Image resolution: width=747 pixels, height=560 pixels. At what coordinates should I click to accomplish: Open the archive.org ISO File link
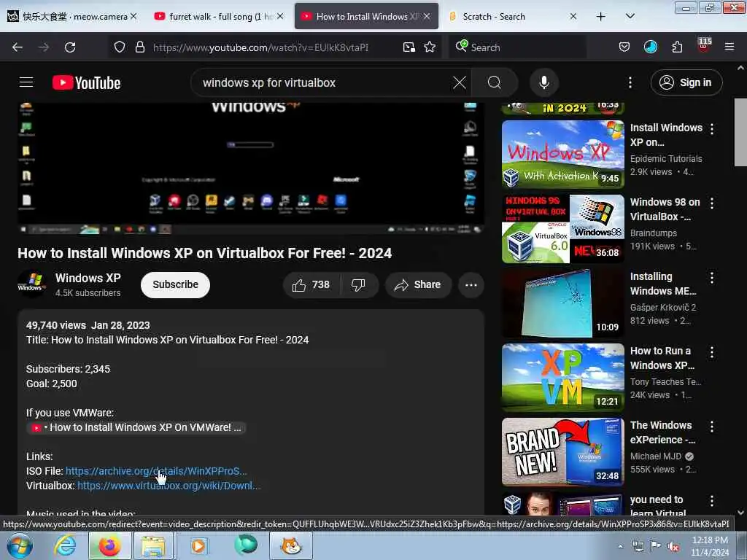[x=156, y=471]
